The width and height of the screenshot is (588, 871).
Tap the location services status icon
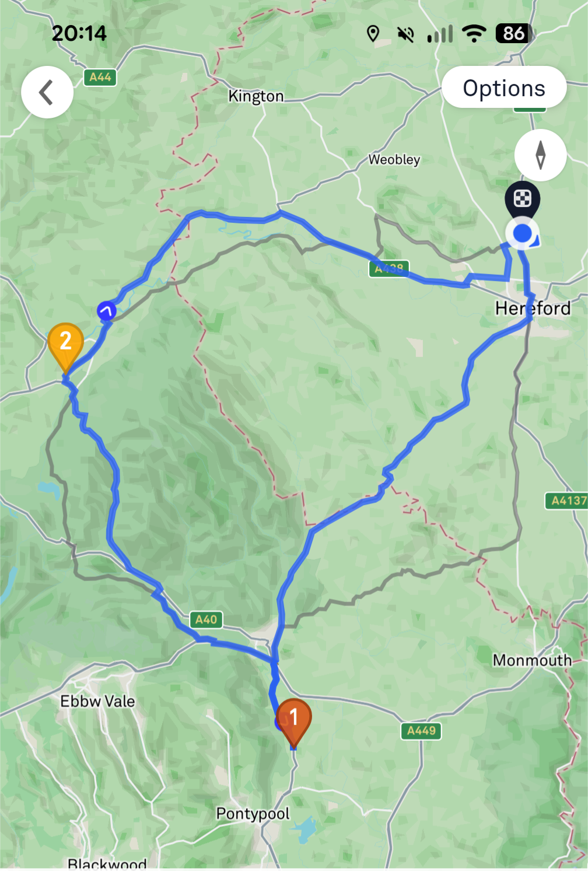coord(373,34)
